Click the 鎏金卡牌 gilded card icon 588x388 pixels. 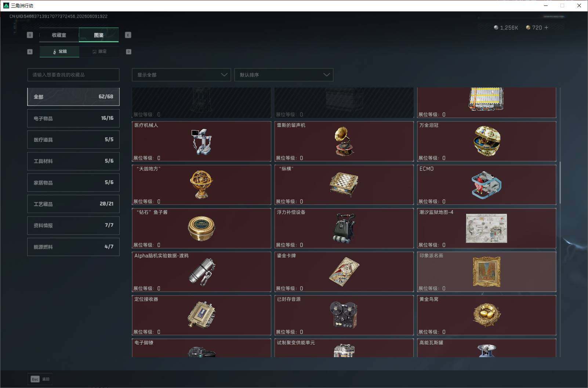344,272
